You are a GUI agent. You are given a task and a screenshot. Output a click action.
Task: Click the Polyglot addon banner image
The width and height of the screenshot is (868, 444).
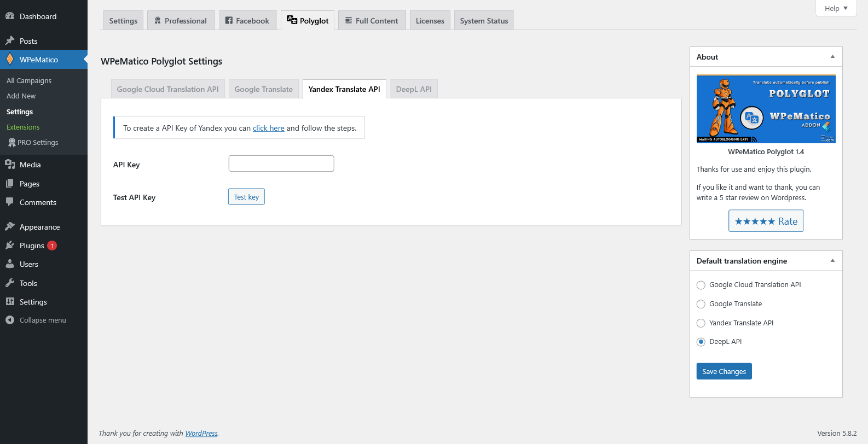click(766, 109)
